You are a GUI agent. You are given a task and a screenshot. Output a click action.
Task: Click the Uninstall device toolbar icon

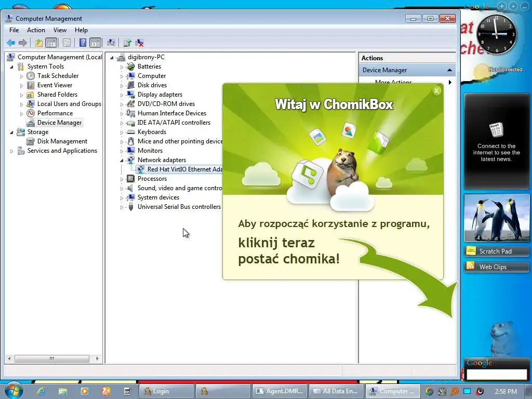point(139,43)
